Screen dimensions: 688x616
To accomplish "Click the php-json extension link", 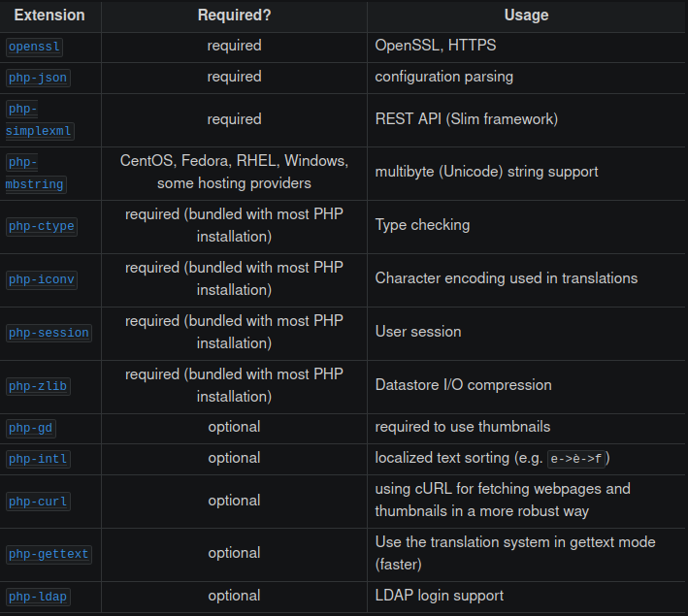I will click(x=39, y=78).
